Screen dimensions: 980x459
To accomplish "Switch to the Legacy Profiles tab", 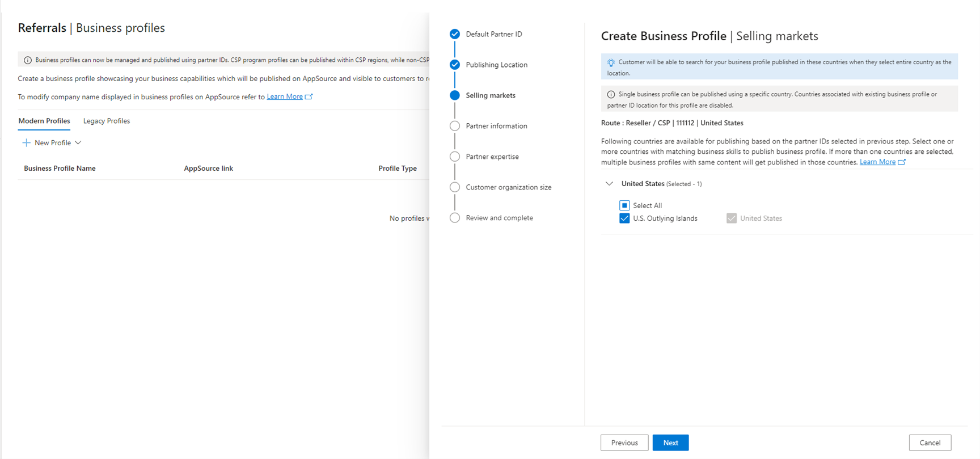I will coord(107,121).
